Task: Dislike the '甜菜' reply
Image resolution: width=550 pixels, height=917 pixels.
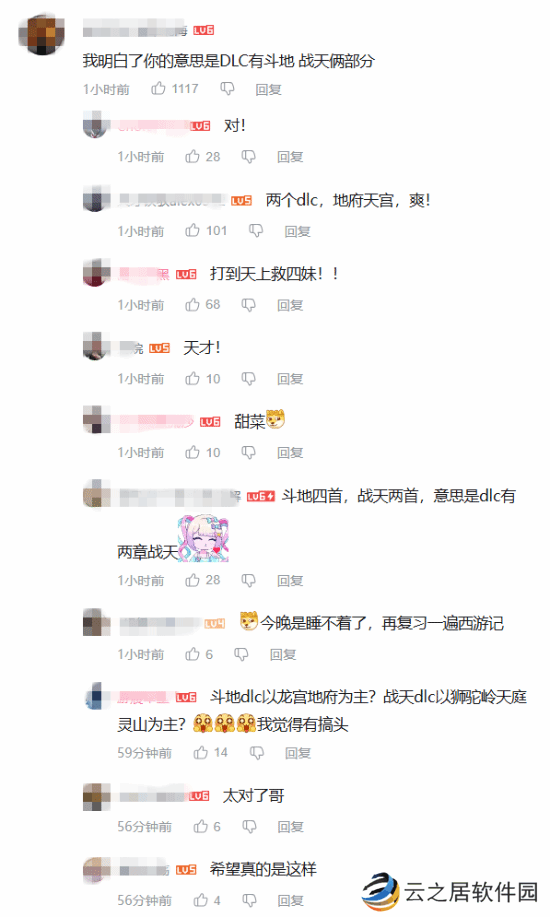Action: [x=249, y=453]
